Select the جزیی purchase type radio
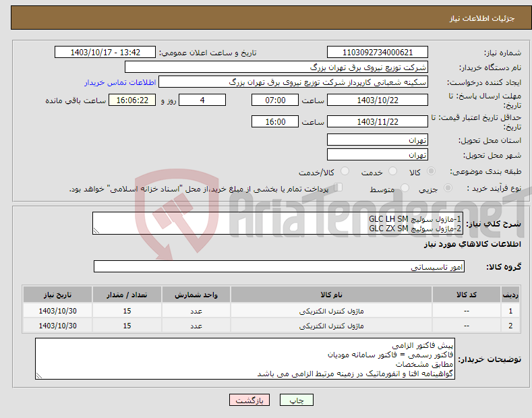Viewport: 532px width, 418px height. (x=448, y=187)
